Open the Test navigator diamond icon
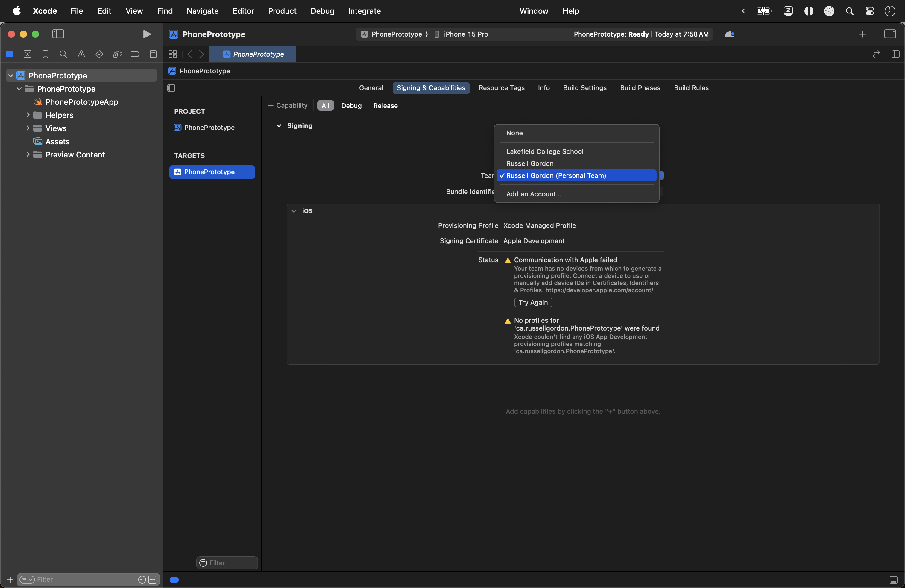The width and height of the screenshot is (905, 588). coord(99,54)
